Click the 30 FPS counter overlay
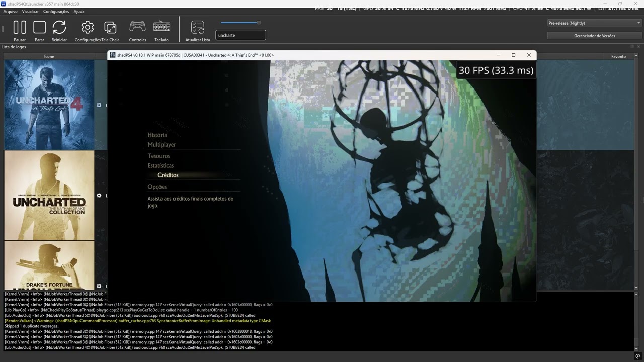This screenshot has width=644, height=362. 496,70
